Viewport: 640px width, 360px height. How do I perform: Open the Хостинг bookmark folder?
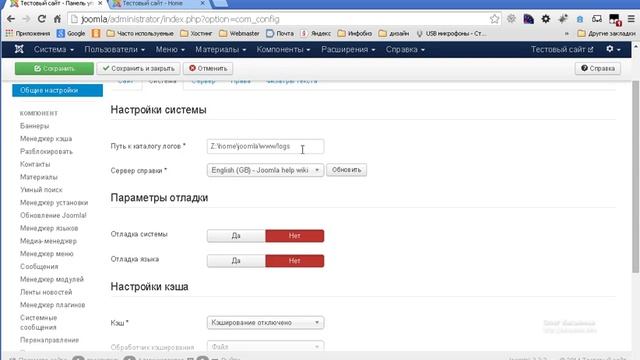[196, 33]
